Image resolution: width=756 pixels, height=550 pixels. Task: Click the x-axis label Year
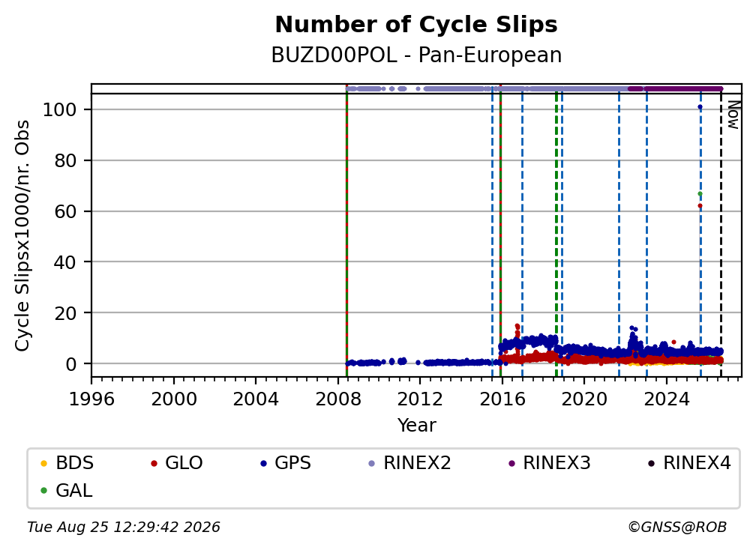[416, 426]
